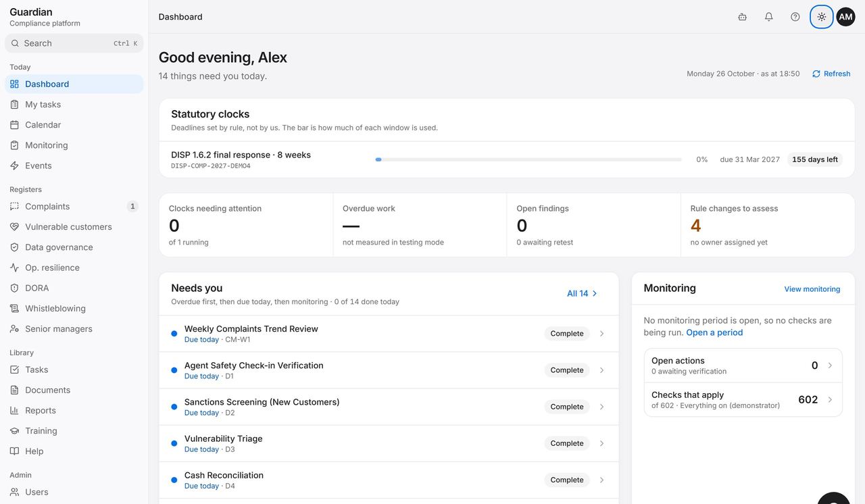This screenshot has height=504, width=865.
Task: Click the Vulnerable customers heart icon
Action: click(14, 227)
